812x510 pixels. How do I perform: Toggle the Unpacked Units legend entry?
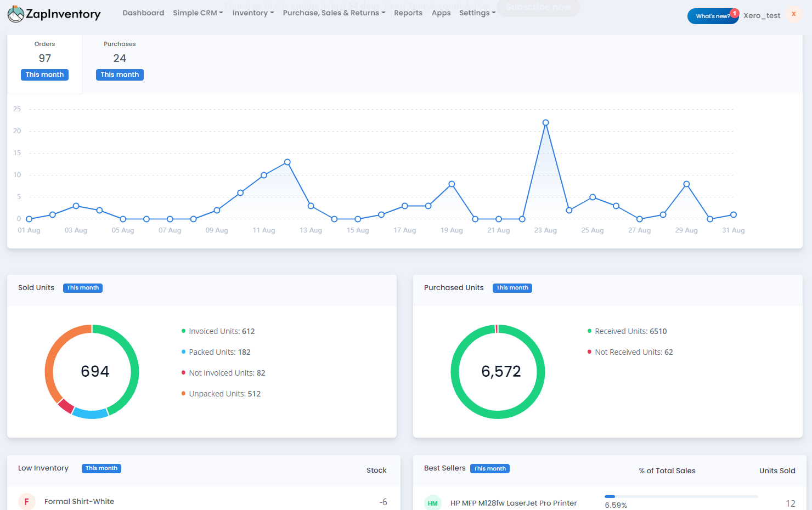[x=221, y=394]
